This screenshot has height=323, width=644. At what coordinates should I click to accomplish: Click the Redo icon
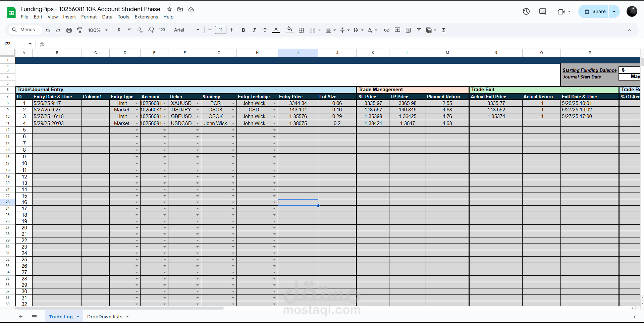coord(58,30)
